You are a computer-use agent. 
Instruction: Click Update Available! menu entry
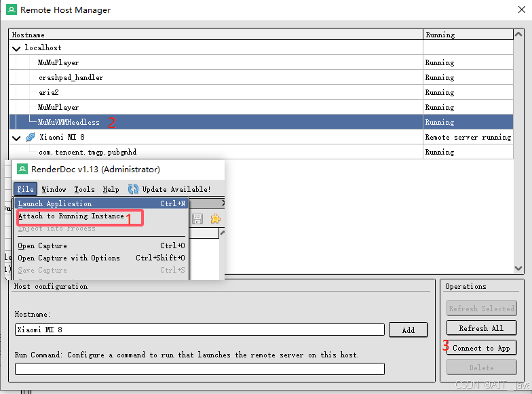coord(176,189)
